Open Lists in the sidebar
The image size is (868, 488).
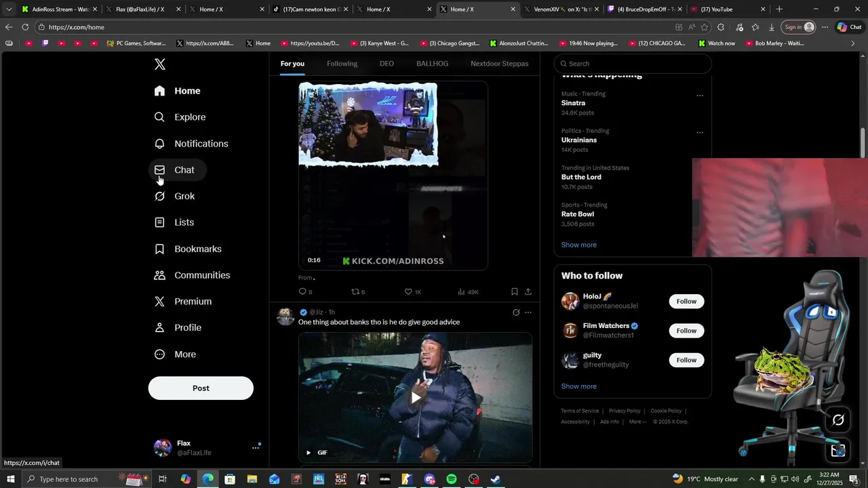pyautogui.click(x=174, y=222)
